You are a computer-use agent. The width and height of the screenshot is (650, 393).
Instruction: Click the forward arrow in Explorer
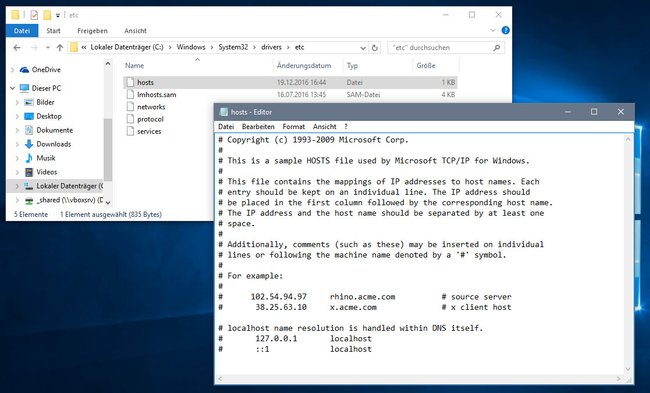(x=34, y=48)
